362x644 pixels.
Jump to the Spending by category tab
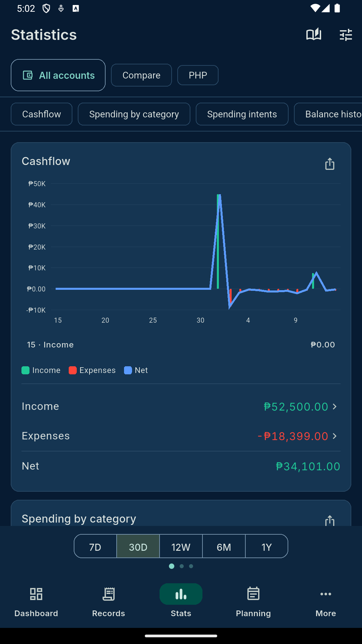[x=134, y=114]
